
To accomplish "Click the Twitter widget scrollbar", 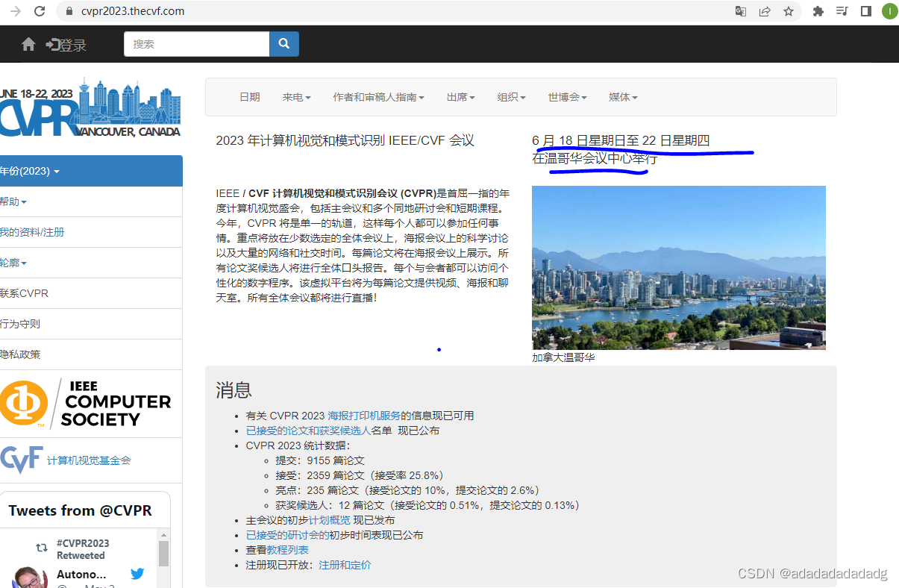I will 163,554.
